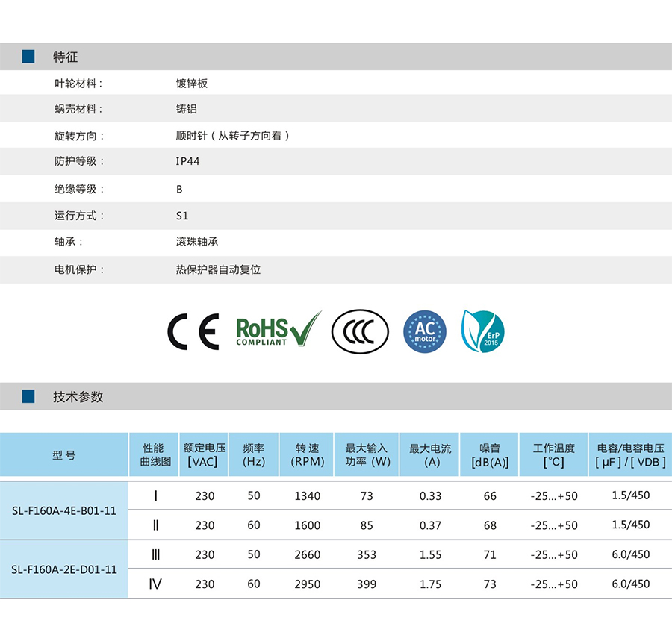The height and width of the screenshot is (644, 672).
Task: Click the 399 W input power cell
Action: click(x=367, y=584)
